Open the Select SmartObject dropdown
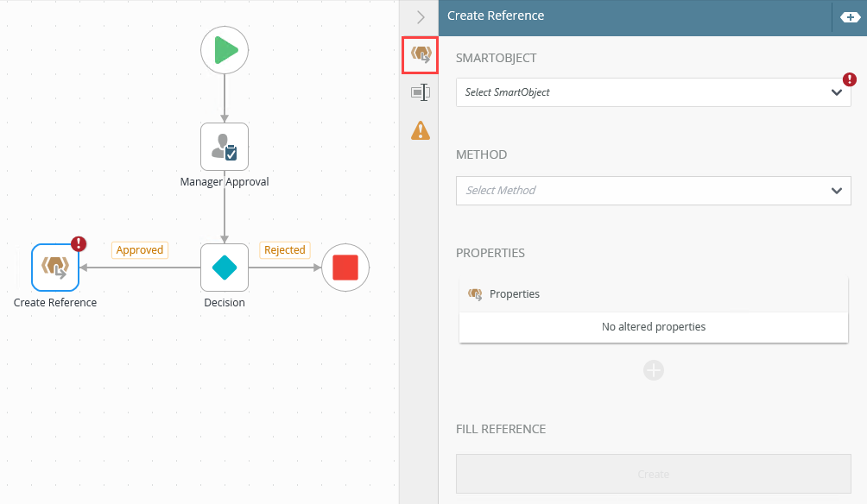This screenshot has width=867, height=504. [x=653, y=92]
